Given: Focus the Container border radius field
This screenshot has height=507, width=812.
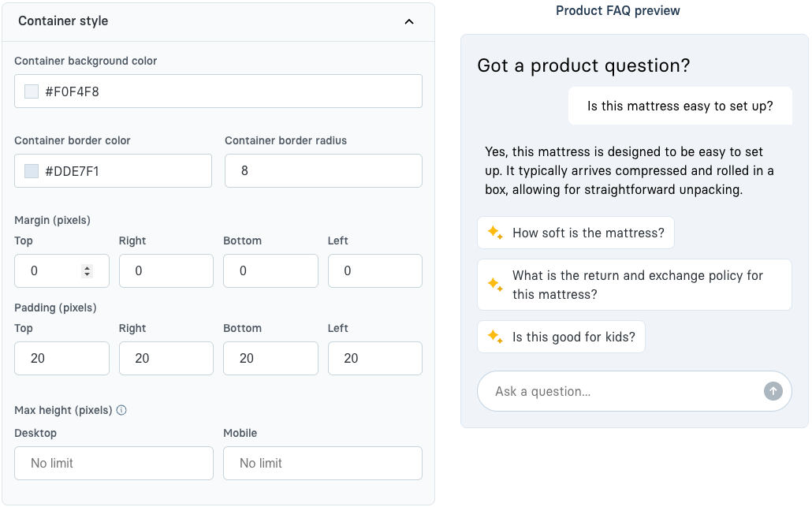Looking at the screenshot, I should click(323, 170).
